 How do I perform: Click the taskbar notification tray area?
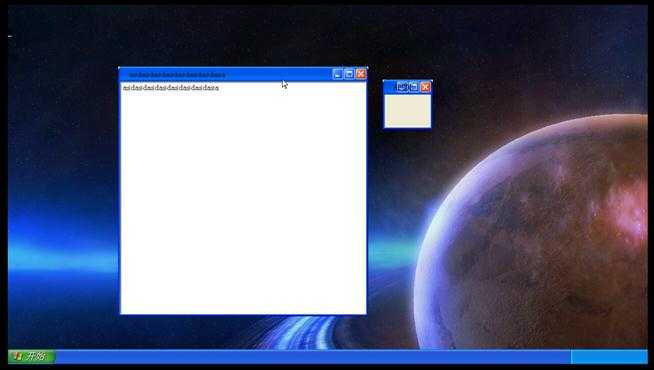[x=609, y=357]
